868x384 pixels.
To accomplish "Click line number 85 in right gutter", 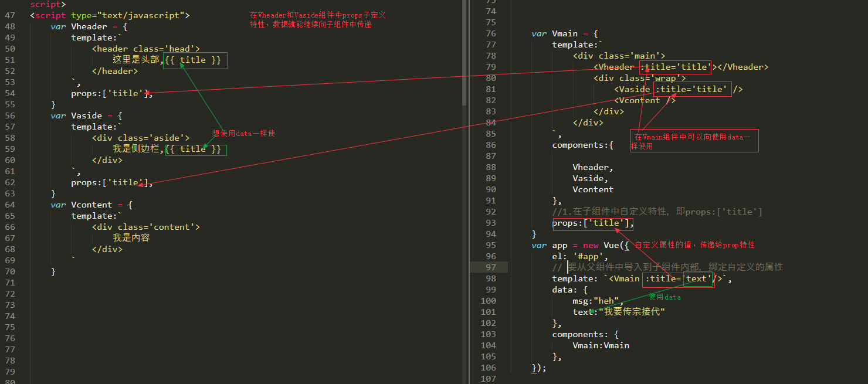I will tap(490, 134).
